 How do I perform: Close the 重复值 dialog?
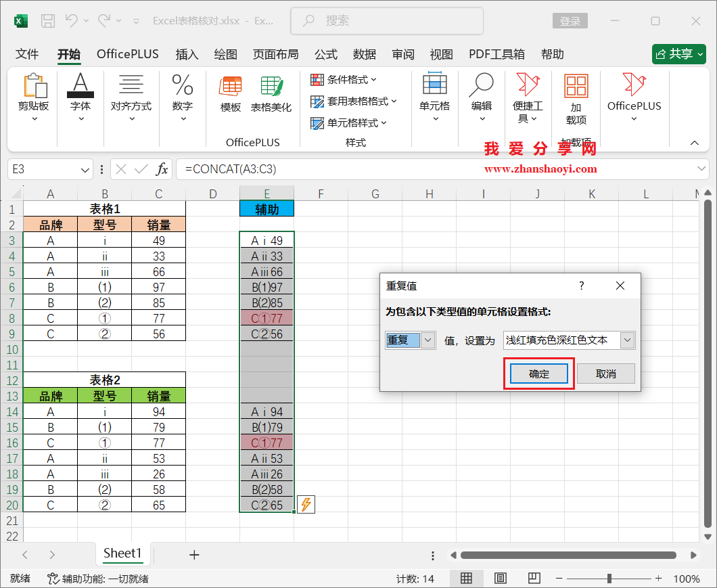point(620,286)
